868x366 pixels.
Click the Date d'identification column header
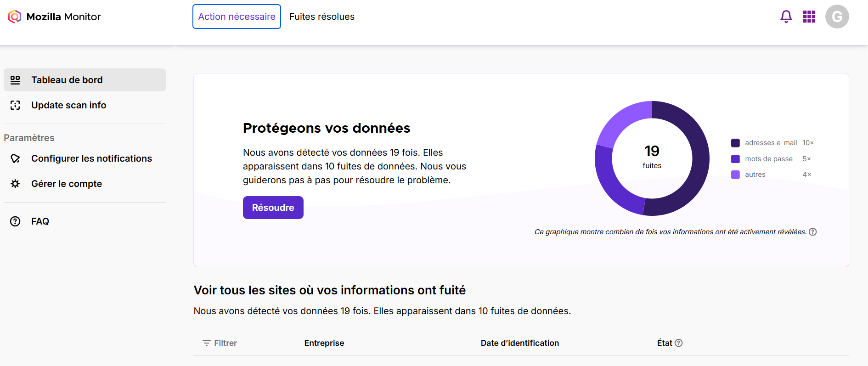519,343
